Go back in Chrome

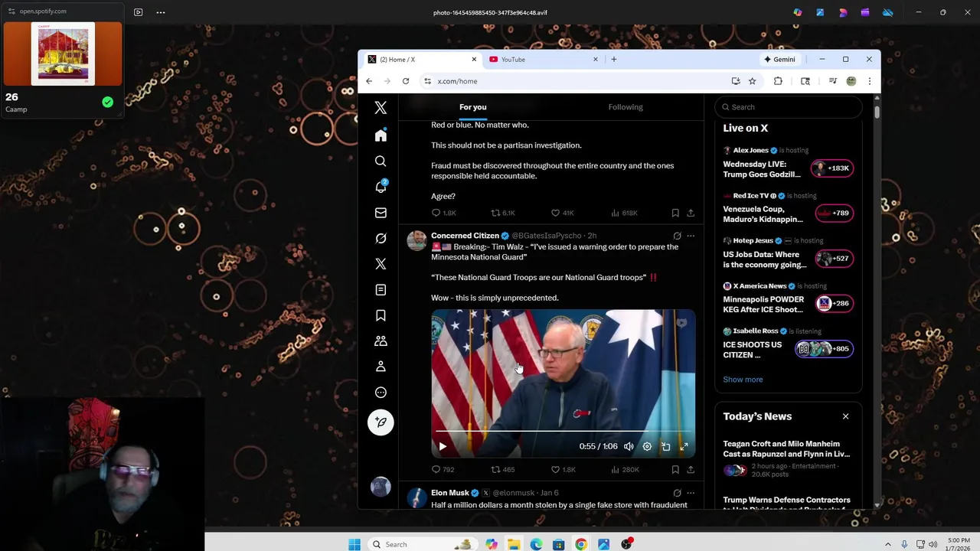click(369, 81)
